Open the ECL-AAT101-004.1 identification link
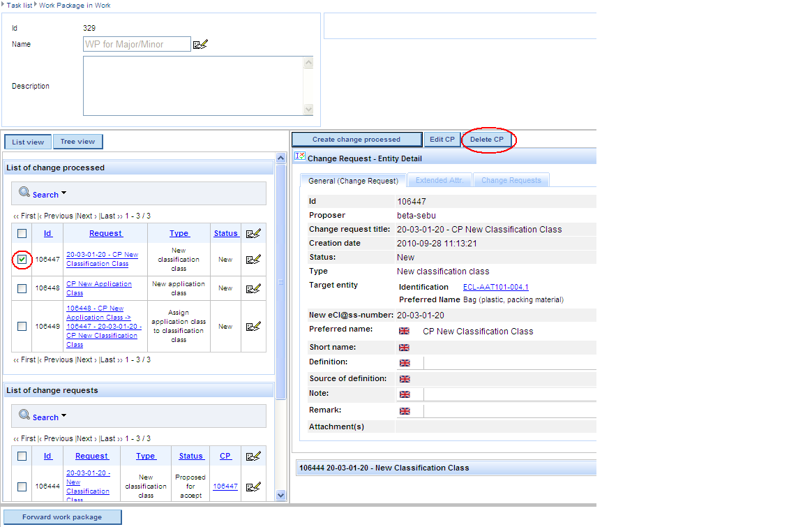812x527 pixels. (495, 287)
